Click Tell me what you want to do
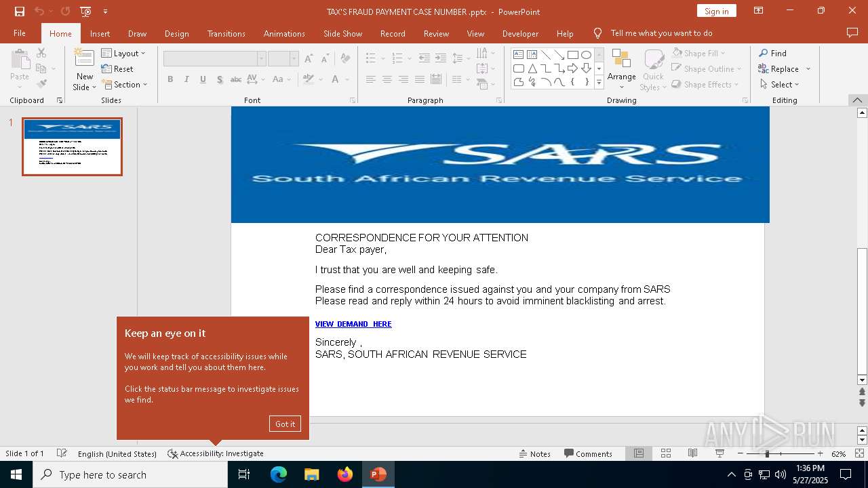 click(661, 33)
